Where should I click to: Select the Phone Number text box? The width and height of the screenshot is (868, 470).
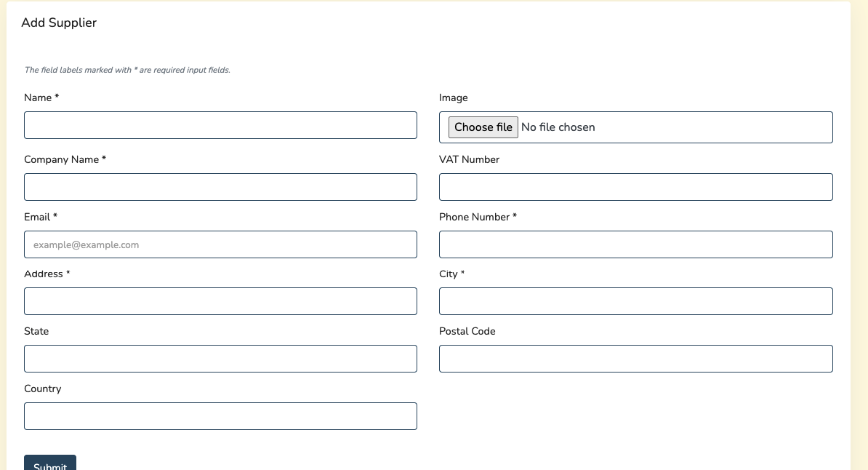pos(635,244)
